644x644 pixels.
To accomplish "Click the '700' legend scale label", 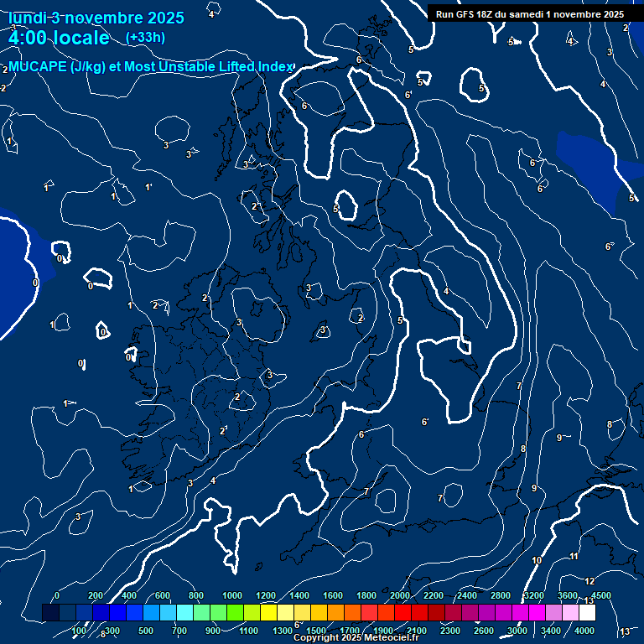I will point(179,631).
